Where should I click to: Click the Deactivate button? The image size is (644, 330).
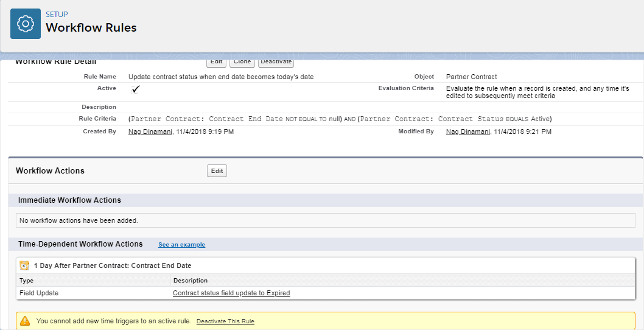(x=276, y=63)
